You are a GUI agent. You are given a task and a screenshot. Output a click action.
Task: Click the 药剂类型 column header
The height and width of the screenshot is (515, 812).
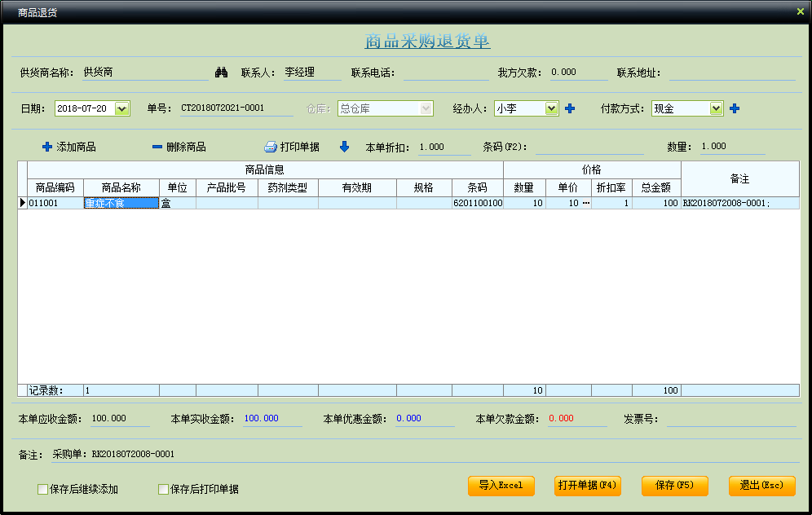(288, 187)
